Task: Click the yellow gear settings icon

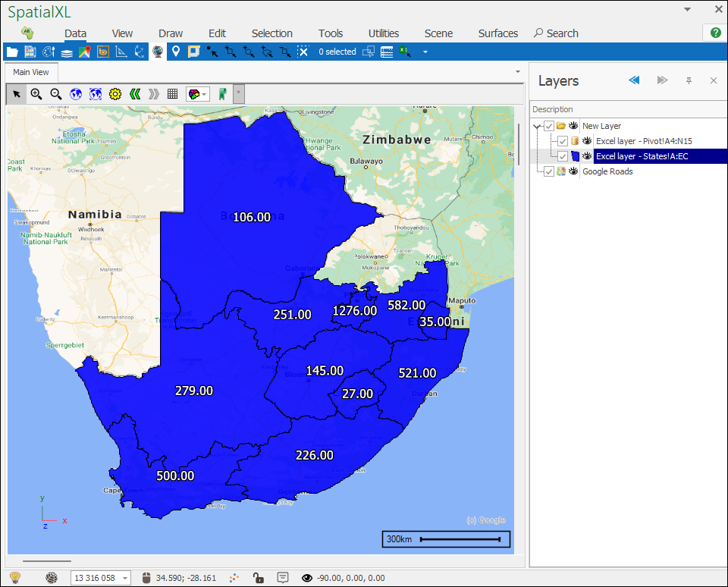Action: (115, 94)
